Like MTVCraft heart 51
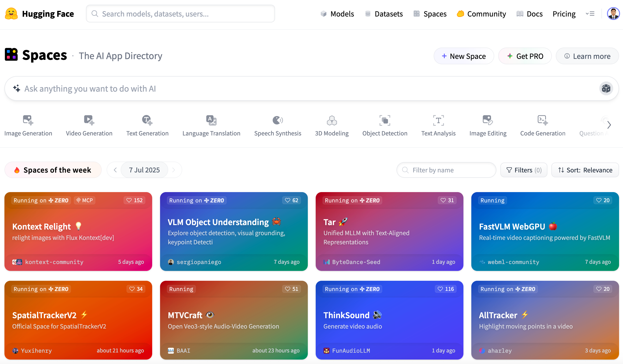623x364 pixels. click(x=292, y=289)
